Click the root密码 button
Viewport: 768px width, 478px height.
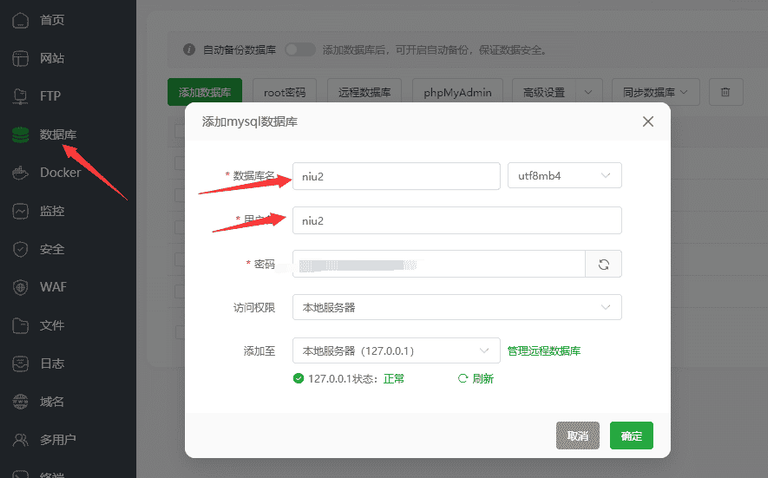point(285,92)
